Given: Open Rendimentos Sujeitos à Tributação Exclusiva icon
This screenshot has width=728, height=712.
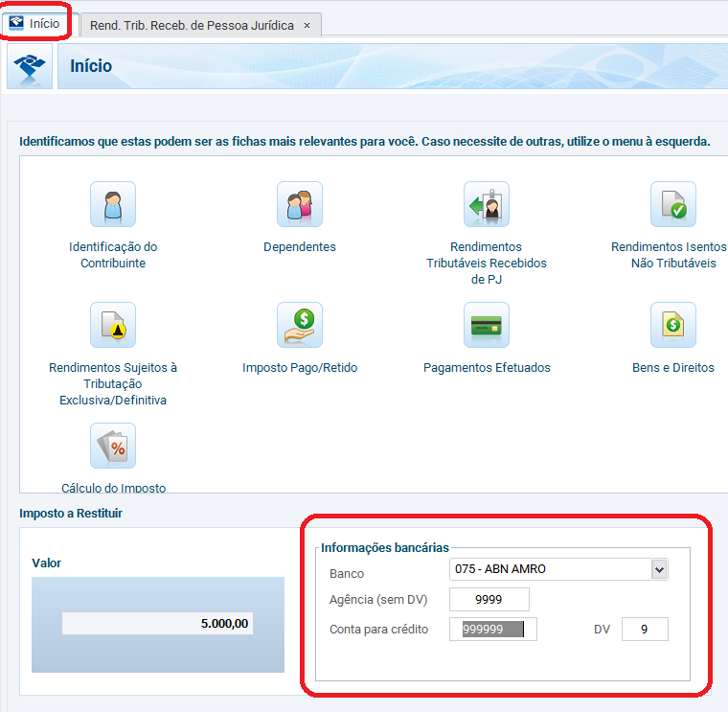Looking at the screenshot, I should coord(113,325).
